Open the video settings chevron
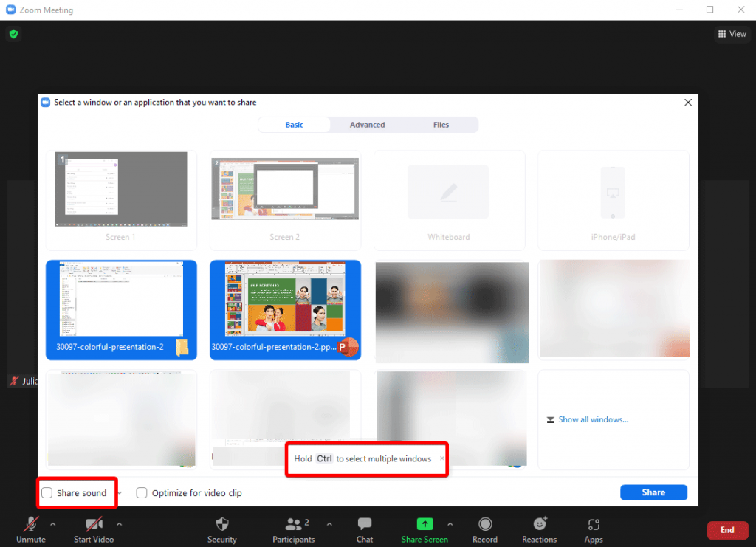 click(x=119, y=526)
